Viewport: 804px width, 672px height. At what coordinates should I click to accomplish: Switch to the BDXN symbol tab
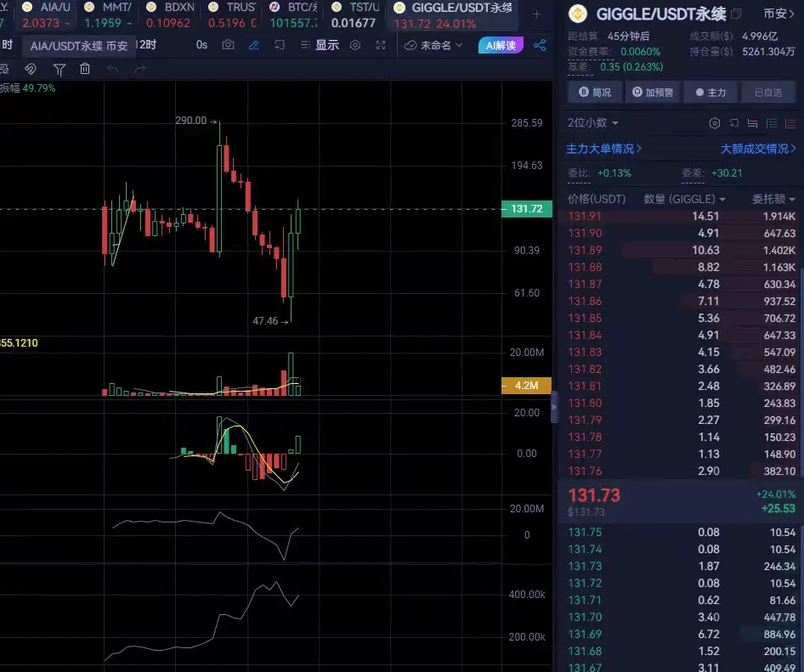click(170, 14)
